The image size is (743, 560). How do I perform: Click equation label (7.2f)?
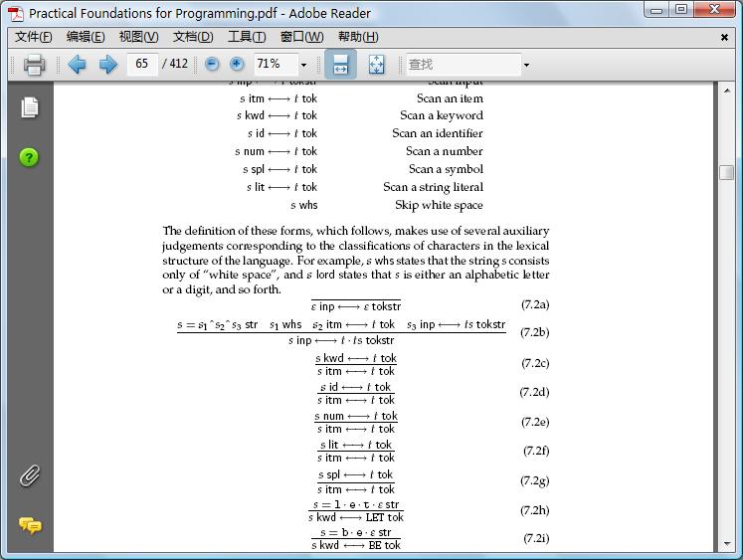pyautogui.click(x=536, y=451)
